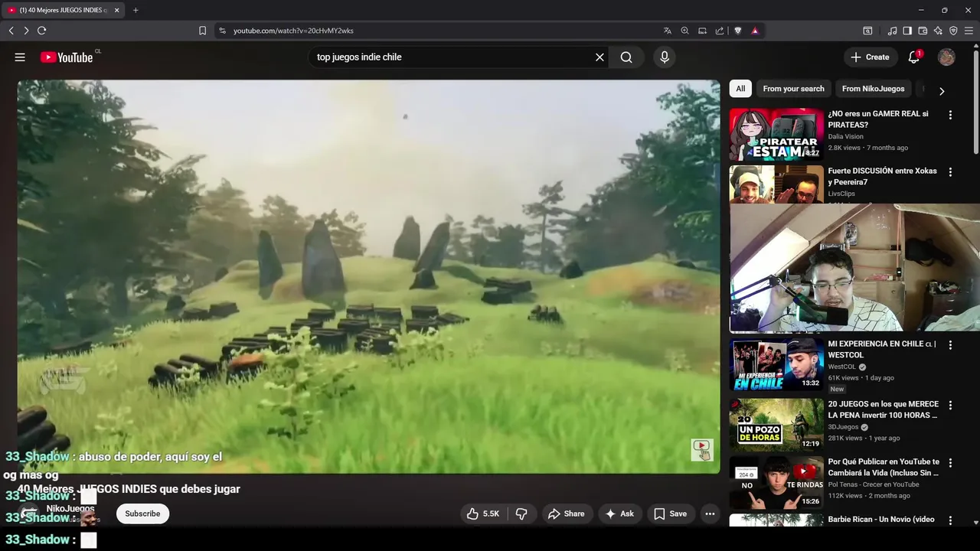This screenshot has height=551, width=980.
Task: Open the TE RINDAS video thumbnail
Action: (776, 483)
